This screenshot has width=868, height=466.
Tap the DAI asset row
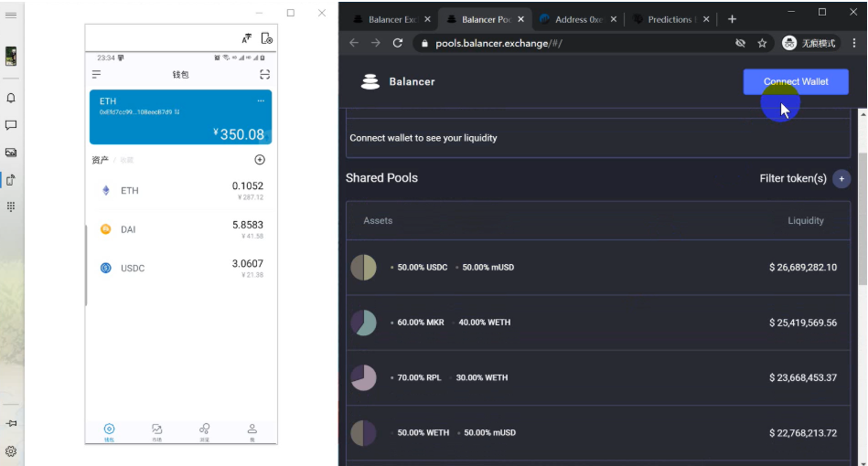tap(181, 229)
